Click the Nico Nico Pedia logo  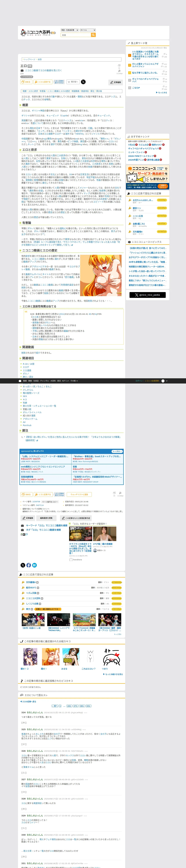[x=38, y=33]
